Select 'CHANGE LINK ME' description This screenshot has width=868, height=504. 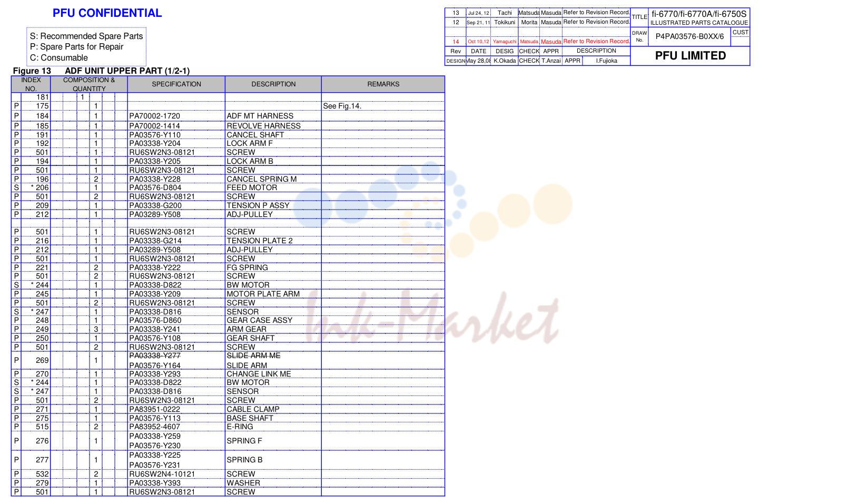[x=259, y=374]
